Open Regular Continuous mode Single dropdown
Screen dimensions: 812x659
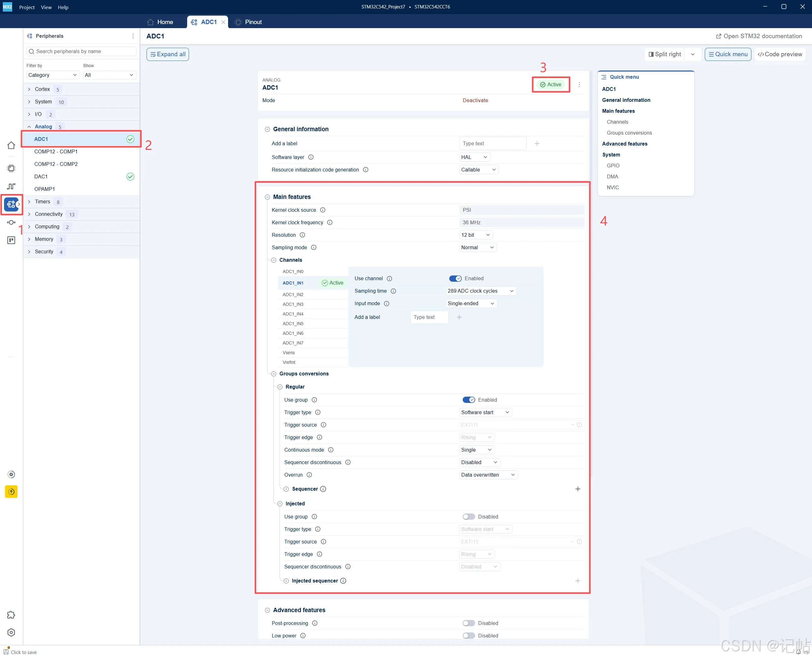[x=477, y=450]
